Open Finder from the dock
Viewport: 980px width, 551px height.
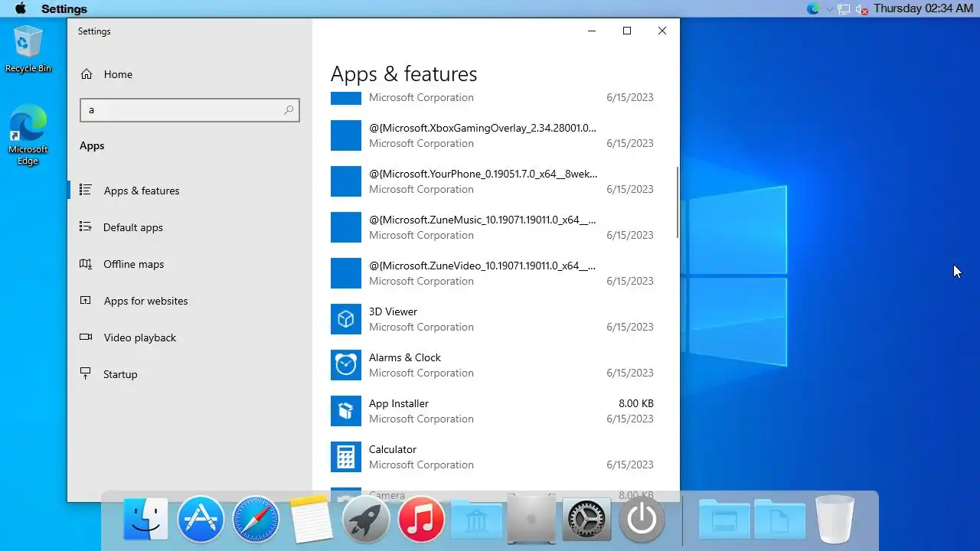point(145,520)
